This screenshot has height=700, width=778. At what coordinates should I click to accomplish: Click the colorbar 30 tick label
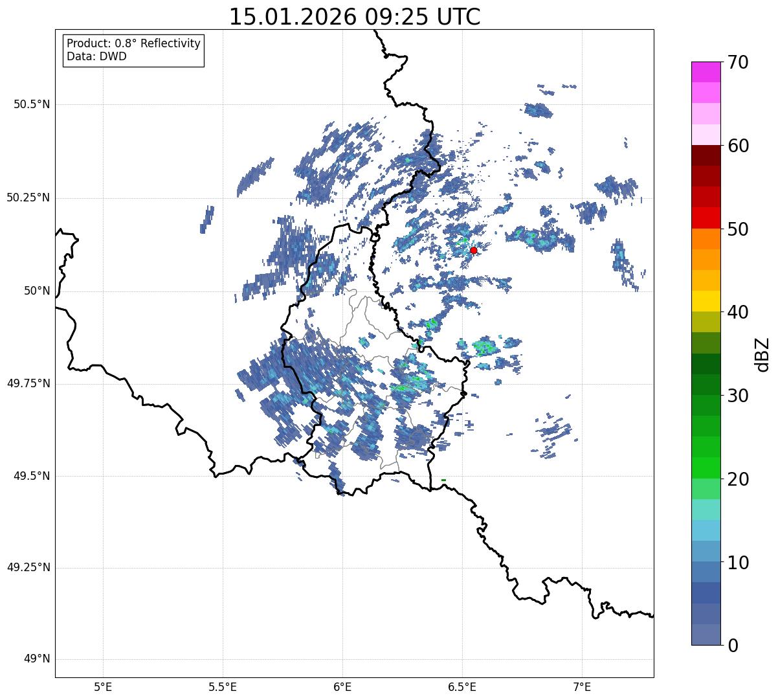[x=738, y=396]
